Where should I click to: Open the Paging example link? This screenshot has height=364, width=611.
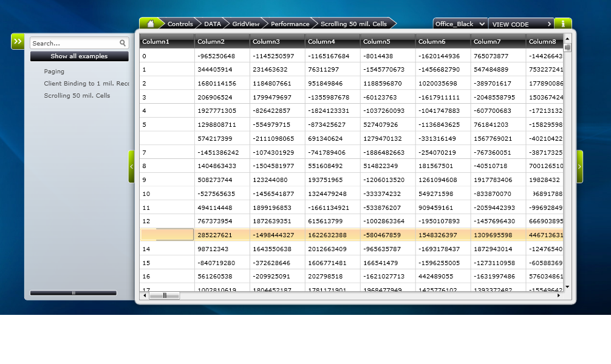click(54, 71)
